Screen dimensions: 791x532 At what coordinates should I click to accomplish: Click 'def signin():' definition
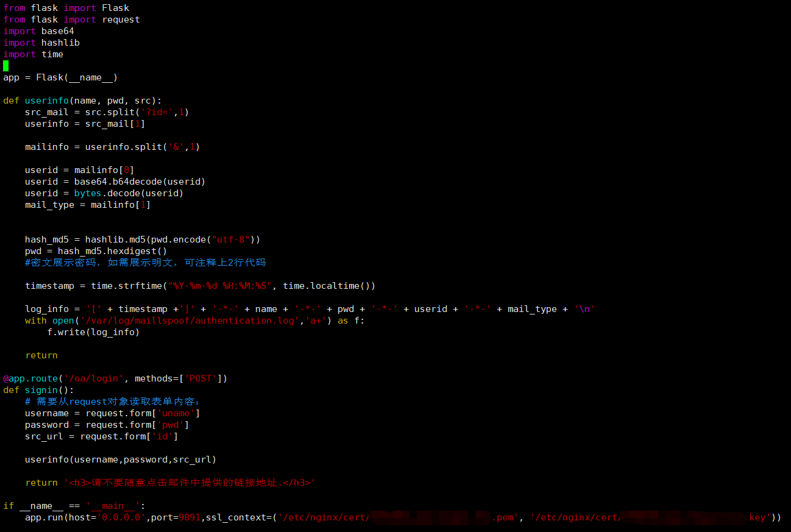click(x=39, y=390)
